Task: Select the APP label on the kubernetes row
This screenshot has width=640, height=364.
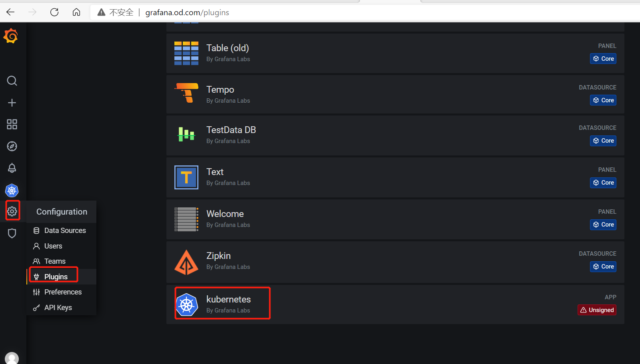Action: tap(610, 297)
